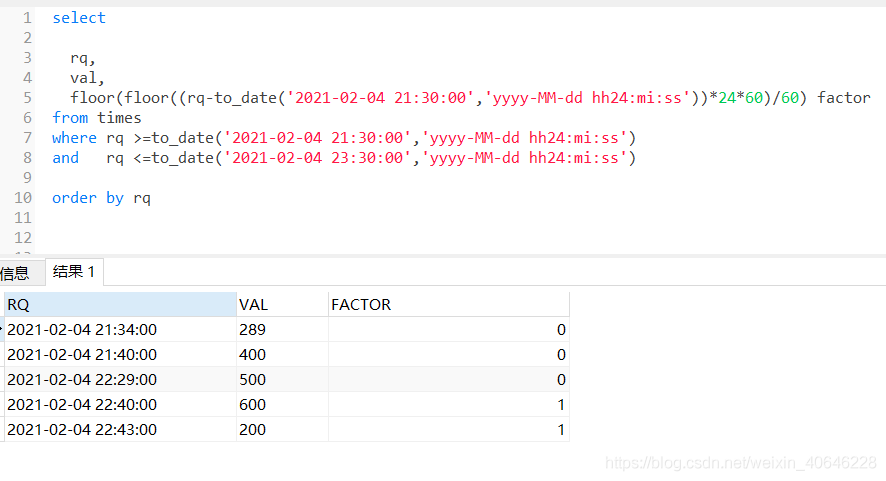The image size is (886, 481).
Task: Select the RQ cell 2021-02-04 21:40:00
Action: click(82, 354)
